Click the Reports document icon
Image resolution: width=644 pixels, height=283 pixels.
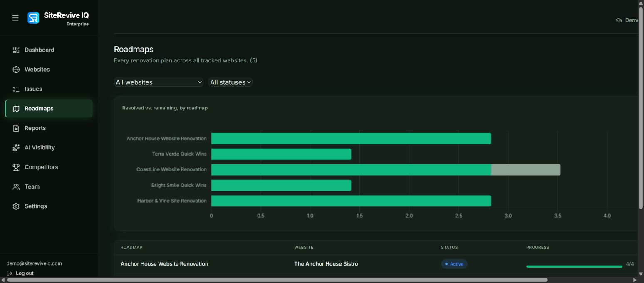[16, 128]
